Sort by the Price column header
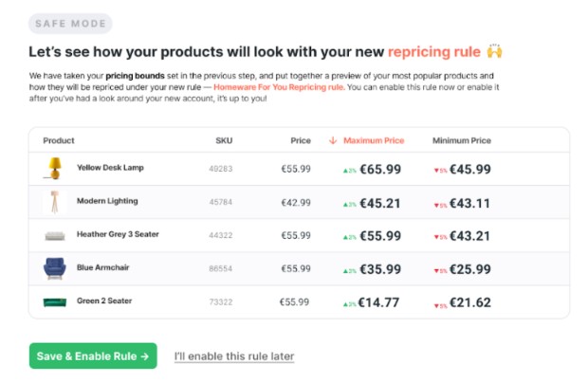 coord(301,140)
